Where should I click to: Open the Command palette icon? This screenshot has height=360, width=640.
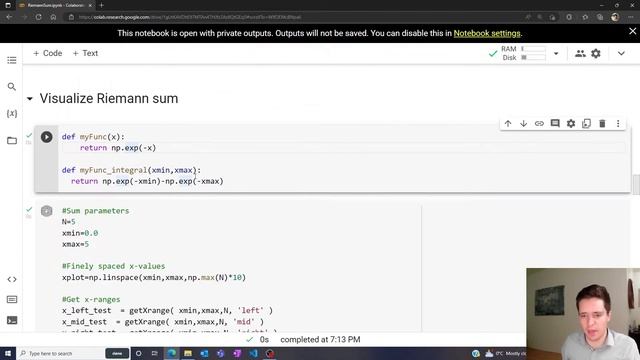(x=12, y=300)
